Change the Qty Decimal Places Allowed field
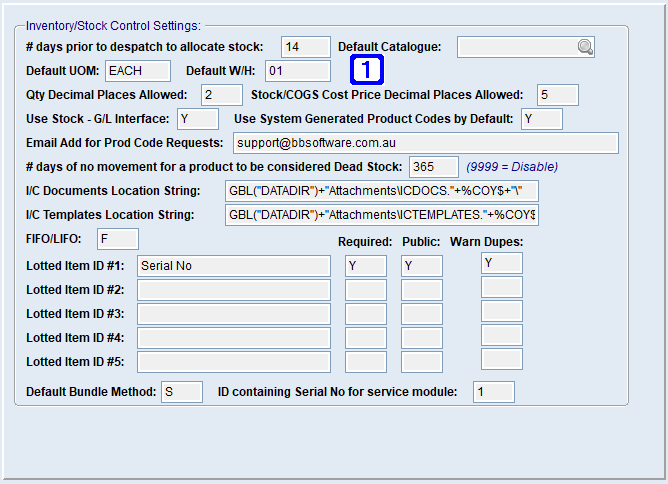The image size is (668, 484). pos(222,95)
